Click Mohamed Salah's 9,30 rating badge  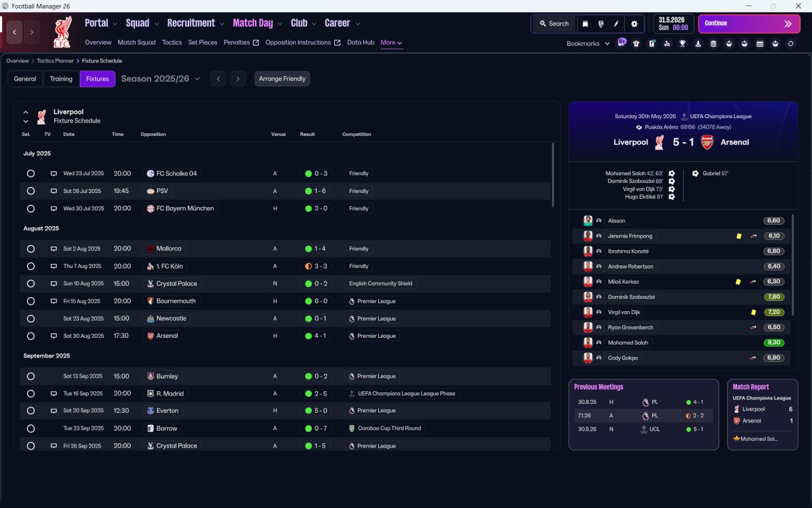click(774, 343)
